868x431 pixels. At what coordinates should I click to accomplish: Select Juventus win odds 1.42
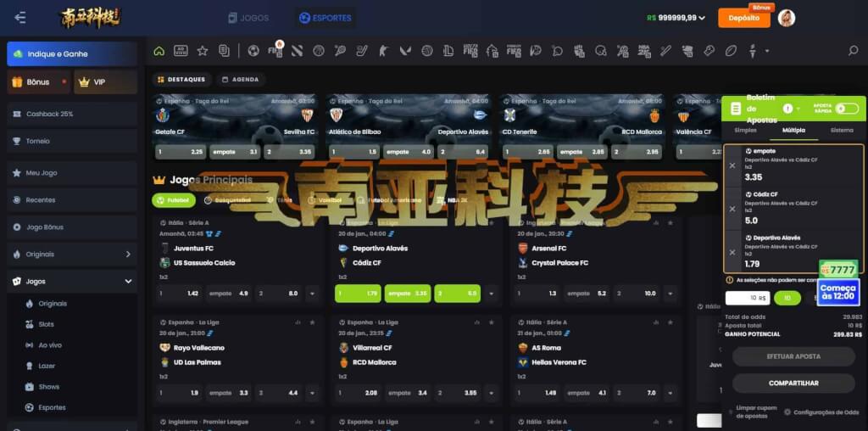point(179,294)
